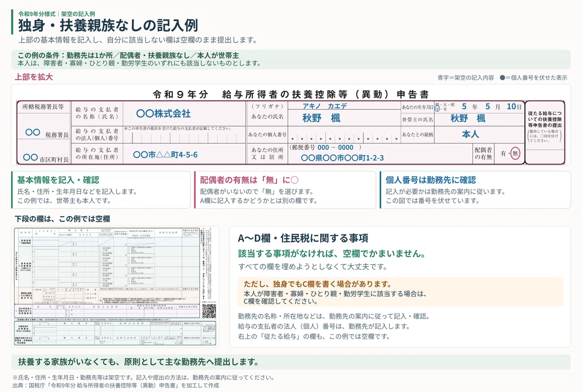Click the line 給与の支払者の法人(個人)番号は、勤務先が記入します。

(325, 326)
